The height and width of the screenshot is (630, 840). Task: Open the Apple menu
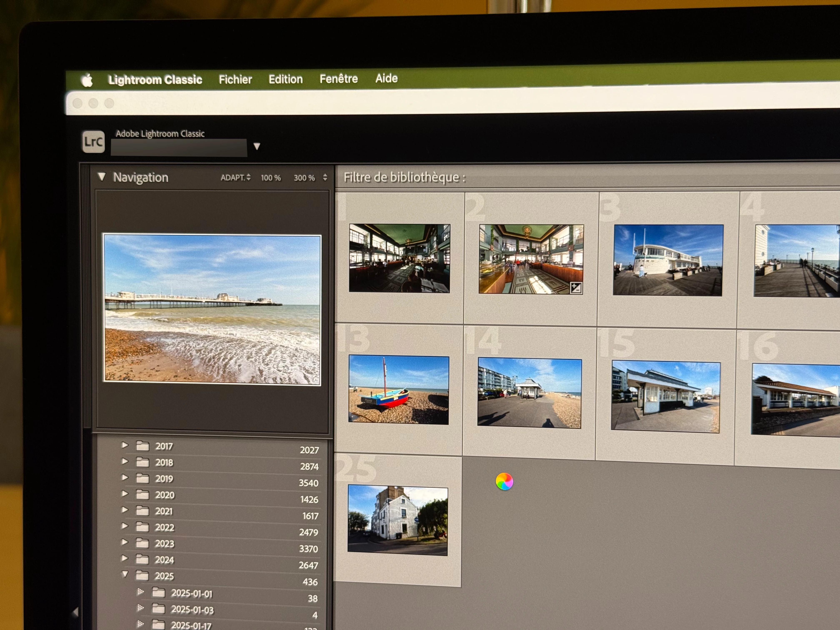coord(87,80)
